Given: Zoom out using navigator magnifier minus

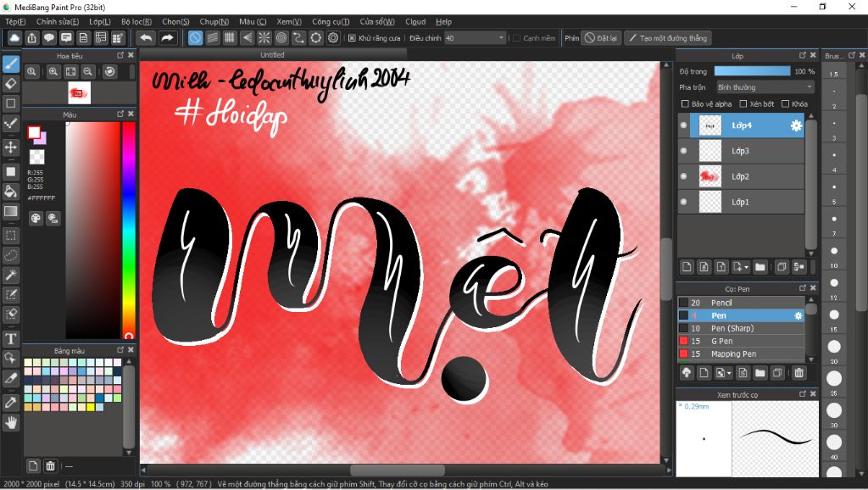Looking at the screenshot, I should [x=87, y=71].
